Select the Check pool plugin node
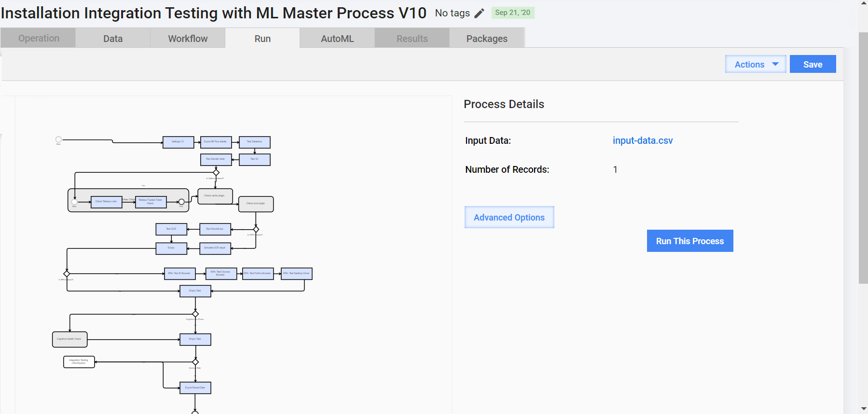The width and height of the screenshot is (868, 414). 256,204
